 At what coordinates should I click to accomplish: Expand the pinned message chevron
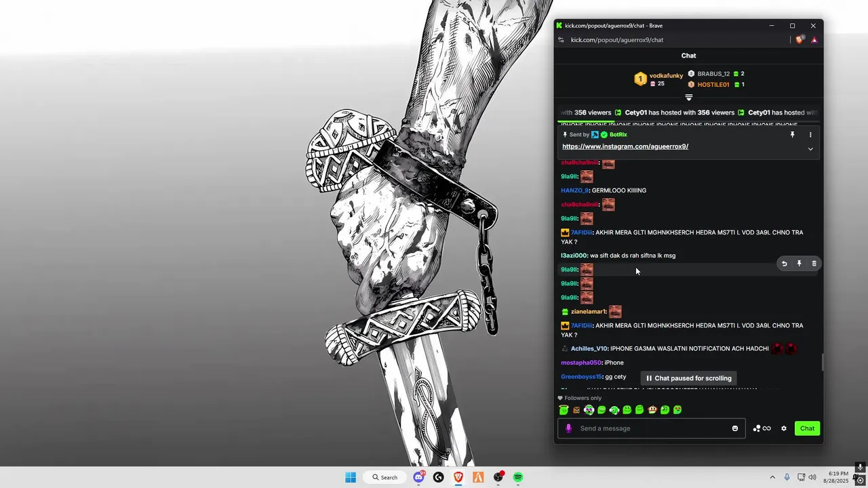pyautogui.click(x=810, y=149)
